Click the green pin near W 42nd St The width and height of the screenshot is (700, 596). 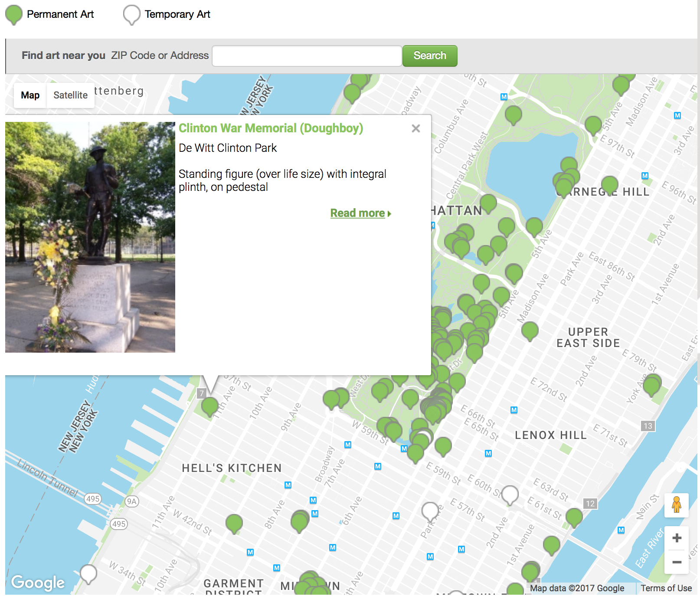[x=234, y=523]
